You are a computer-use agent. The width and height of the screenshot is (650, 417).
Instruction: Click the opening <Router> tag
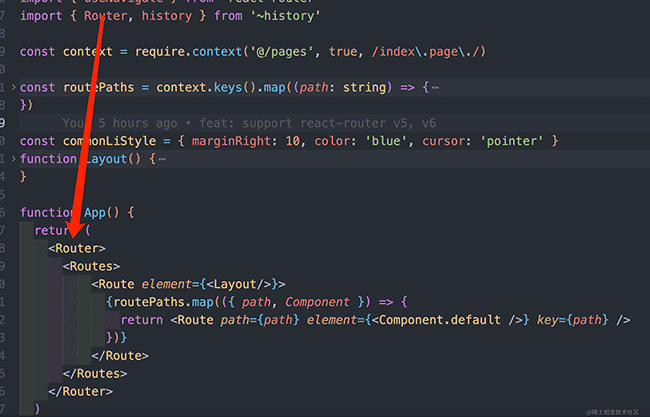77,248
